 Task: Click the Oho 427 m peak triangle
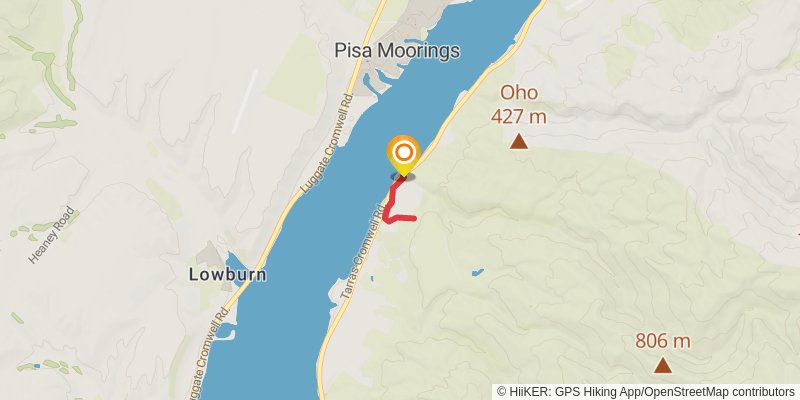(519, 141)
